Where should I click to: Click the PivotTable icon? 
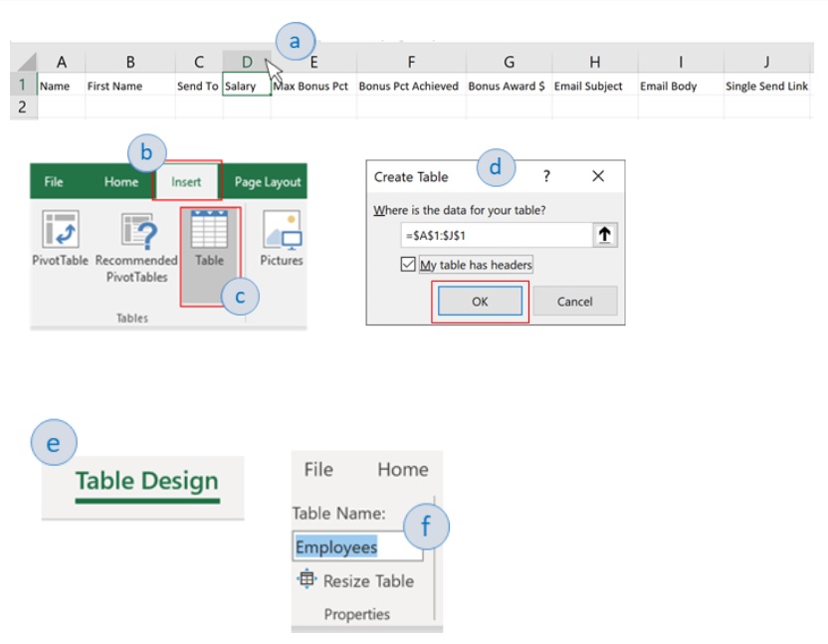60,229
